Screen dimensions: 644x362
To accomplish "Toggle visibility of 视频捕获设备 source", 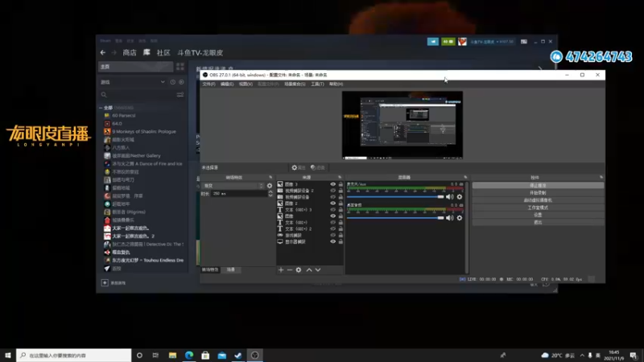I will point(332,197).
